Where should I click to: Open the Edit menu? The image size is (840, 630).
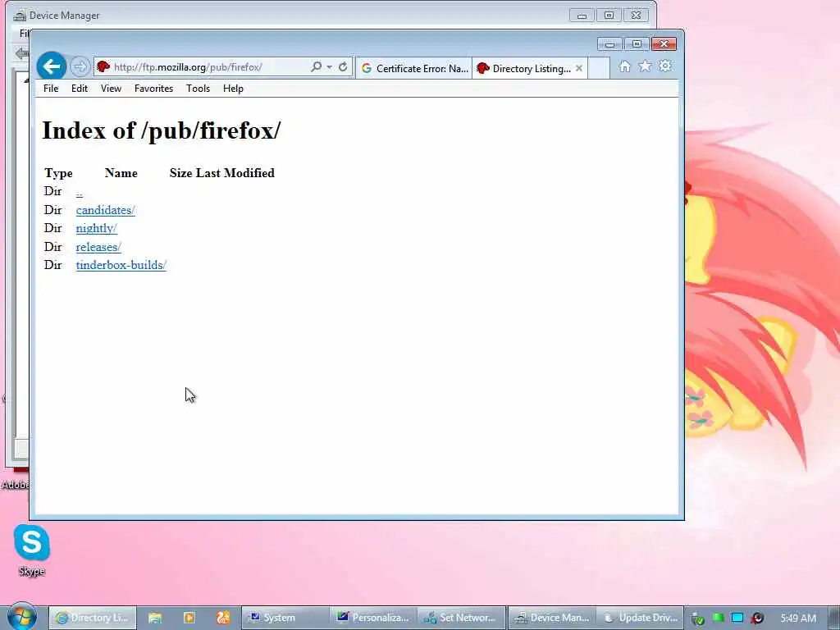click(x=80, y=89)
